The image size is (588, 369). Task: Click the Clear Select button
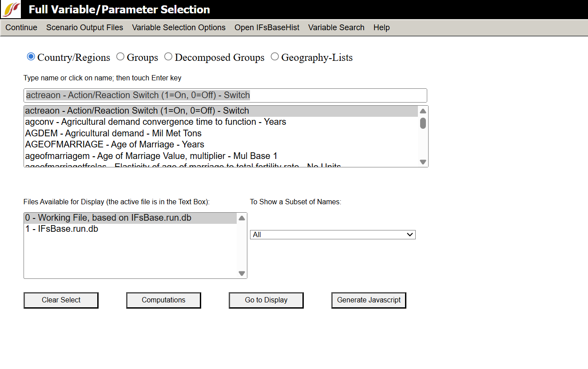pos(61,300)
